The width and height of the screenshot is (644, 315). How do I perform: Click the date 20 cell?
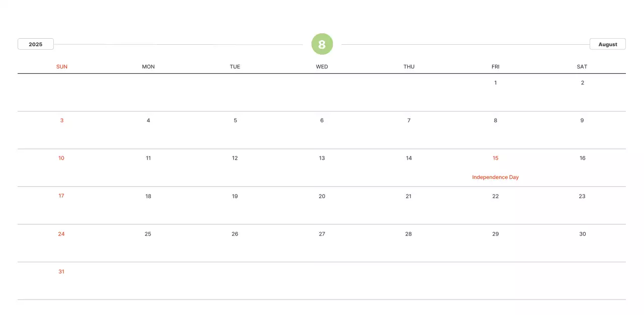322,196
